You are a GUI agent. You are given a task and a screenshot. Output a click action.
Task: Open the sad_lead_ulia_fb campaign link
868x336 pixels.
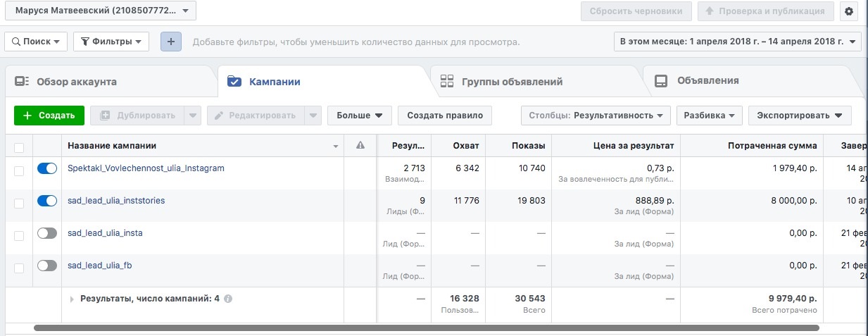99,266
